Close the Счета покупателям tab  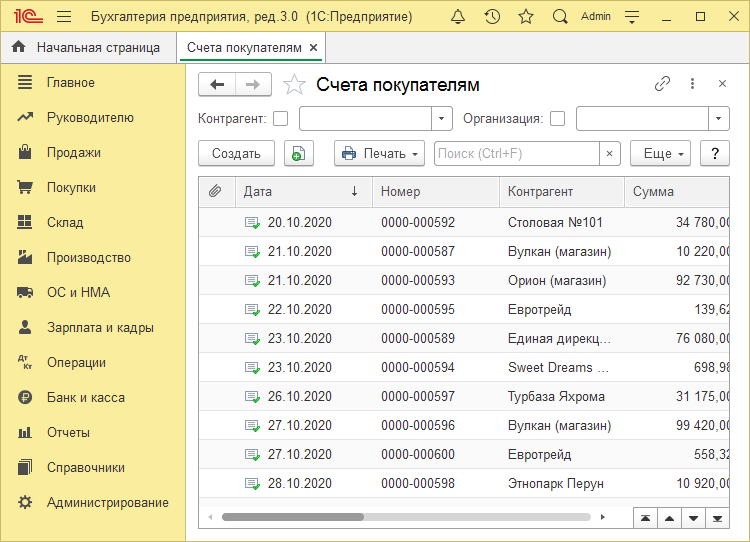(x=313, y=47)
